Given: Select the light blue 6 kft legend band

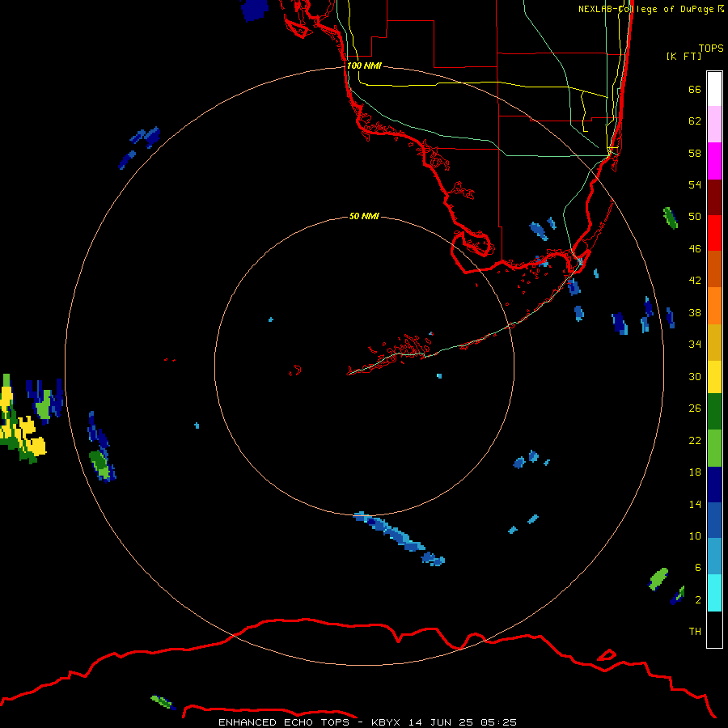Looking at the screenshot, I should 714,557.
